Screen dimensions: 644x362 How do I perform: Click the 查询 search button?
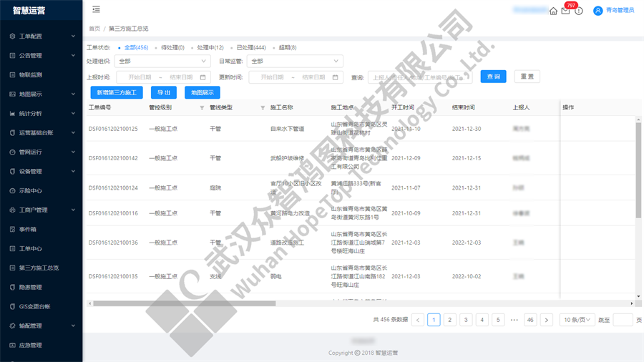[493, 77]
